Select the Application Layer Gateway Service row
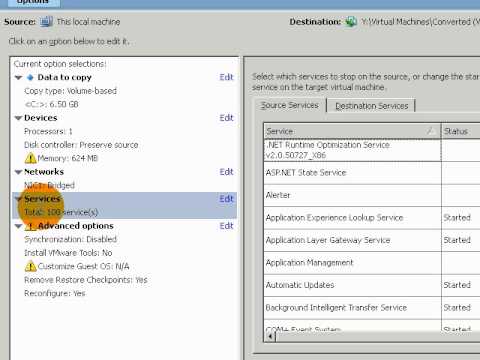The height and width of the screenshot is (360, 480). click(372, 240)
